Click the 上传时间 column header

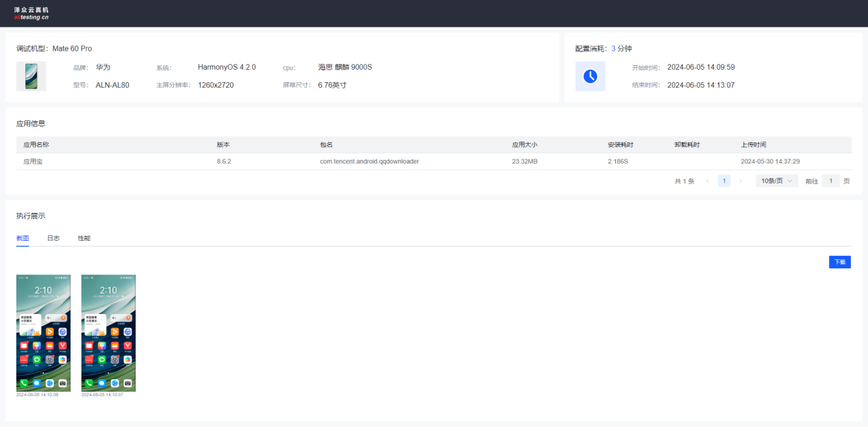click(x=754, y=145)
